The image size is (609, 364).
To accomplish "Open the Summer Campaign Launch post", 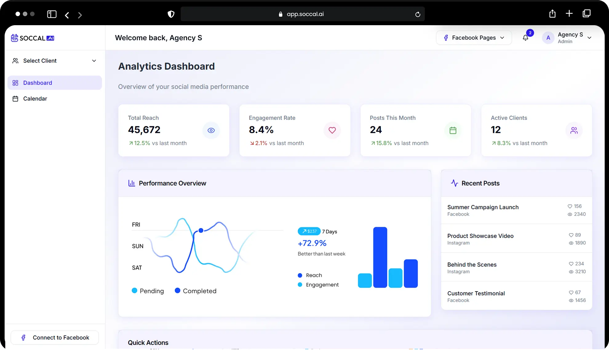I will point(483,207).
